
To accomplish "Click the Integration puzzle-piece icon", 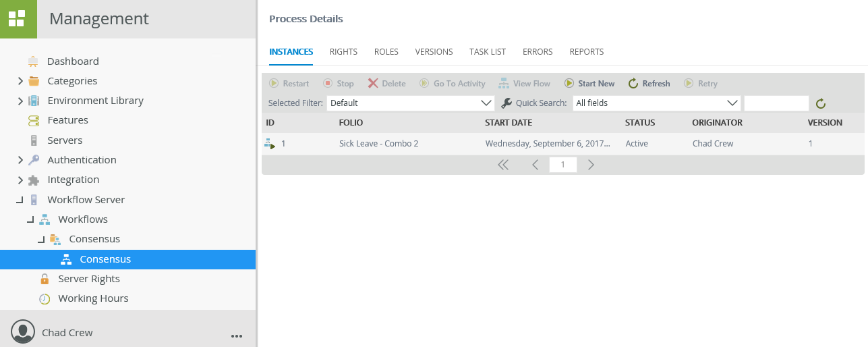I will pyautogui.click(x=34, y=180).
